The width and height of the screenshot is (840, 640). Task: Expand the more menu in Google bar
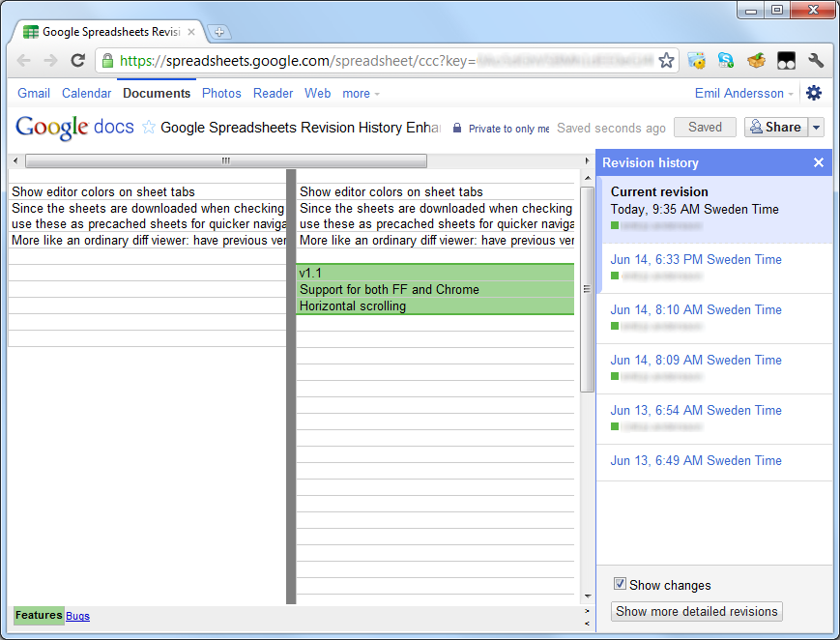361,93
